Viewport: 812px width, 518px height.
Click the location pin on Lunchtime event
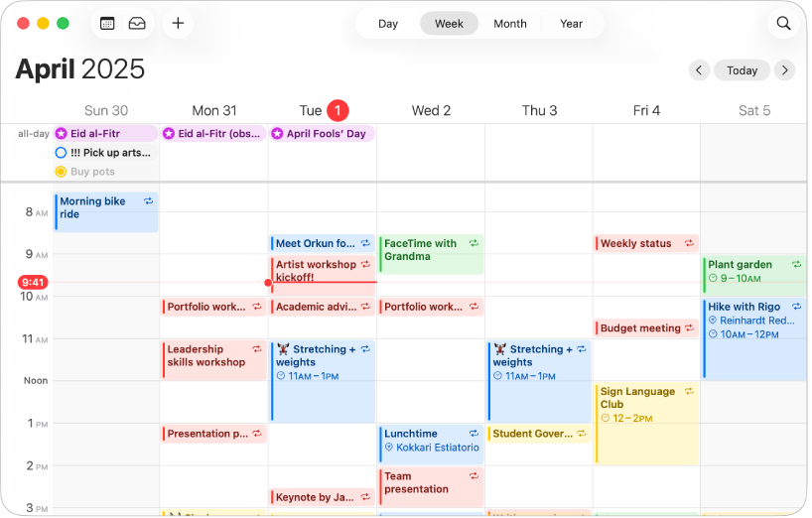389,448
